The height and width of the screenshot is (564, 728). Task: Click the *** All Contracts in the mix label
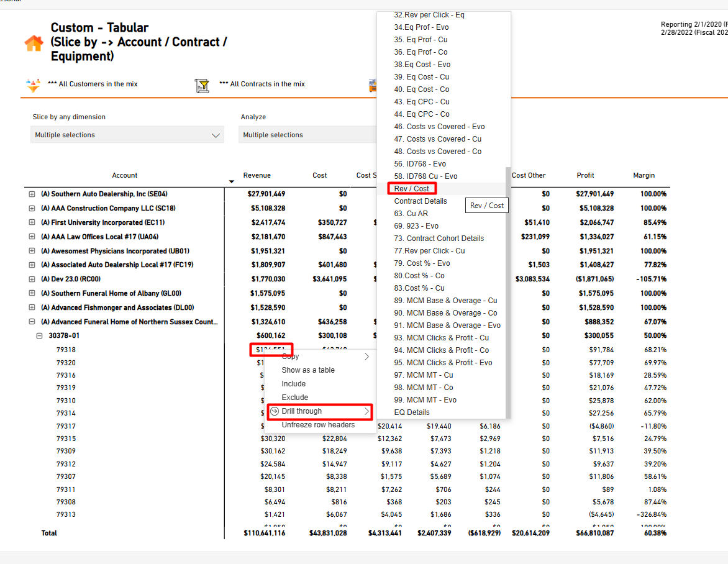[262, 84]
